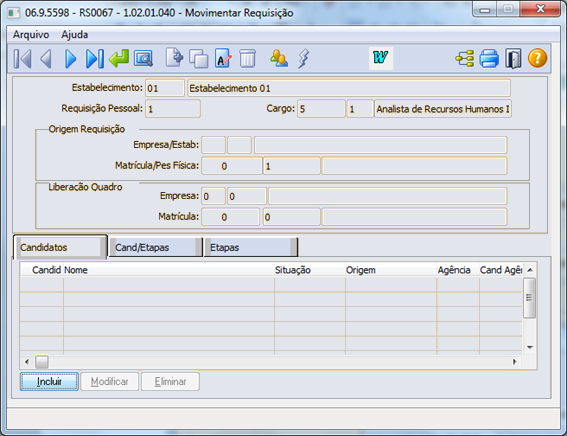Screen dimensions: 567x436
Task: Jump to last record icon
Action: [95, 59]
